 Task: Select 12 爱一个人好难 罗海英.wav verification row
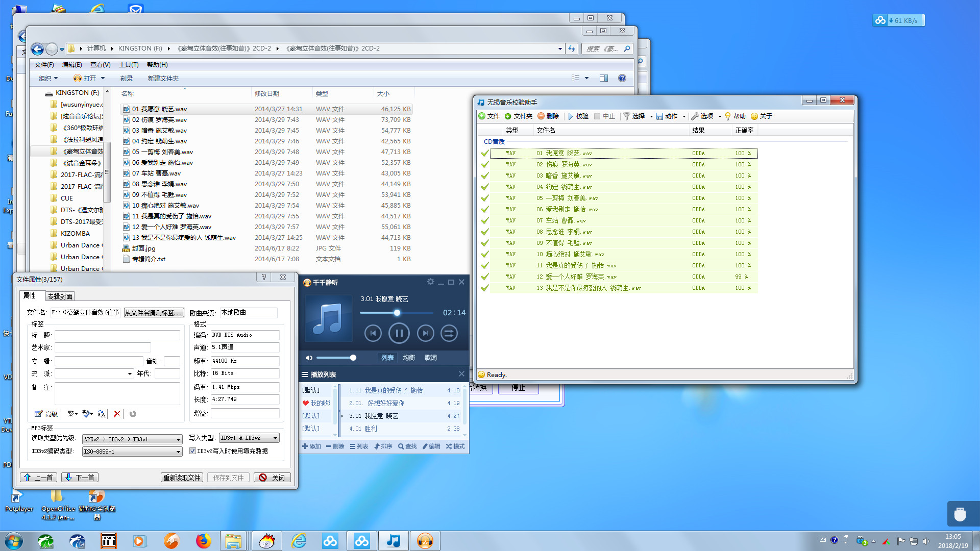[624, 277]
